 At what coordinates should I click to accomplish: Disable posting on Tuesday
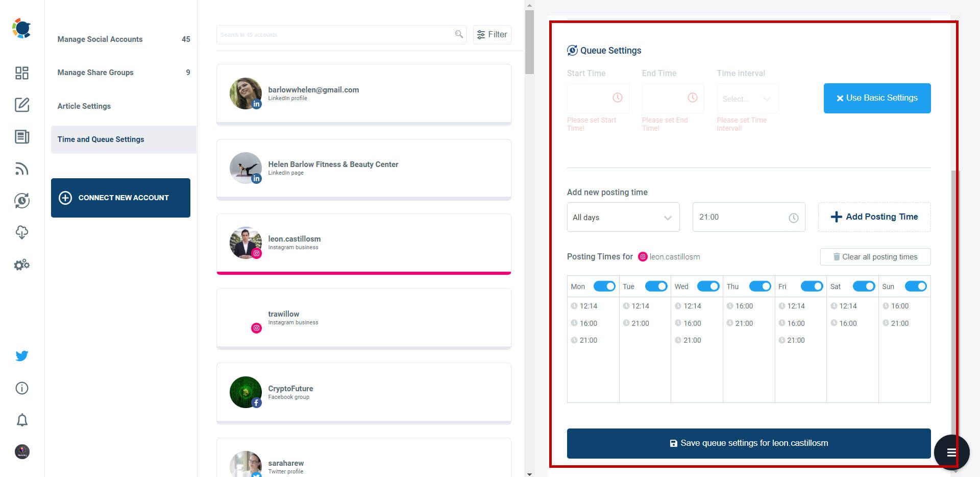tap(656, 286)
